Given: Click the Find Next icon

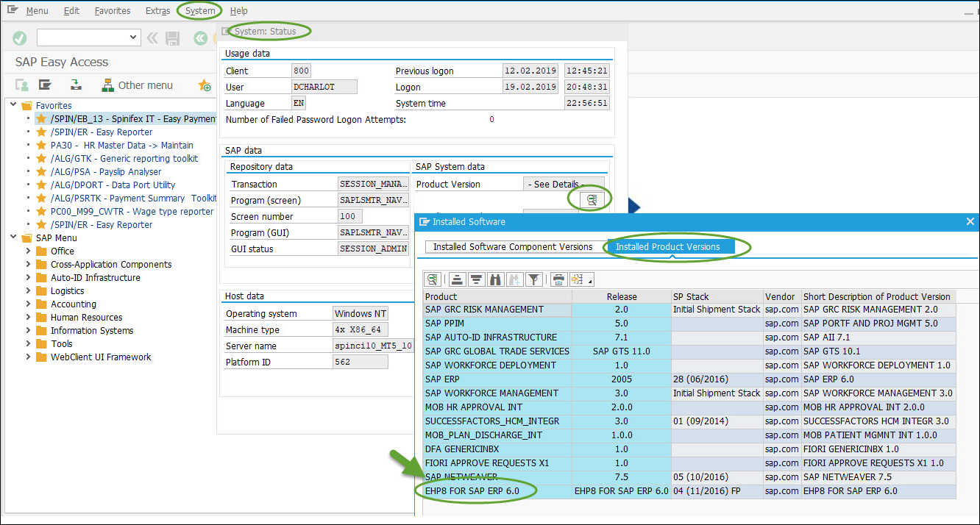Looking at the screenshot, I should [514, 279].
